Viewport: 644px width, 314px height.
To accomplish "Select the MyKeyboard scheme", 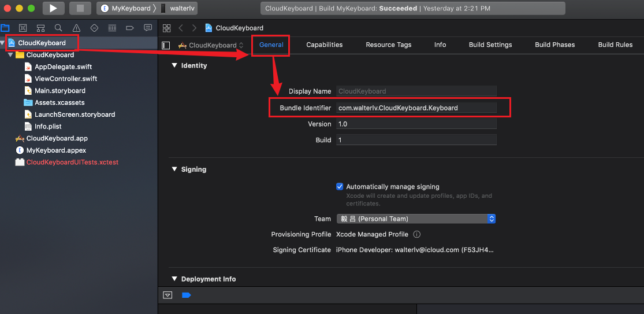I will 126,8.
